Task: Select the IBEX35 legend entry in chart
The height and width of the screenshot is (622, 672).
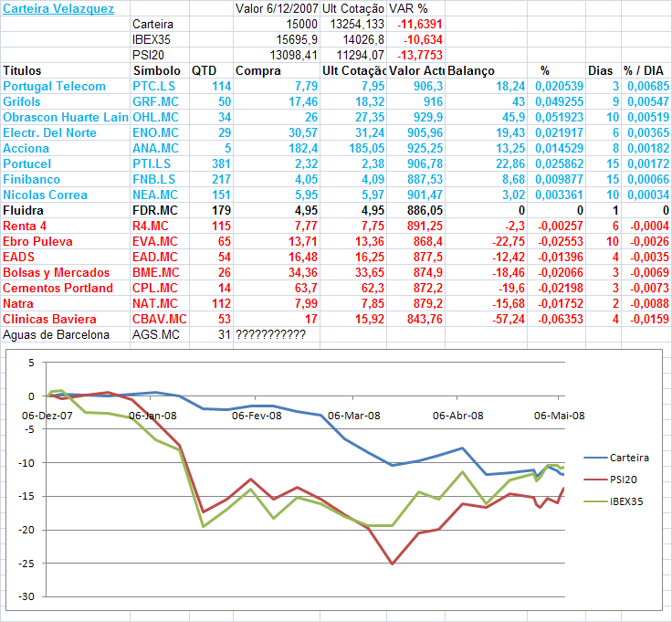Action: pos(614,501)
